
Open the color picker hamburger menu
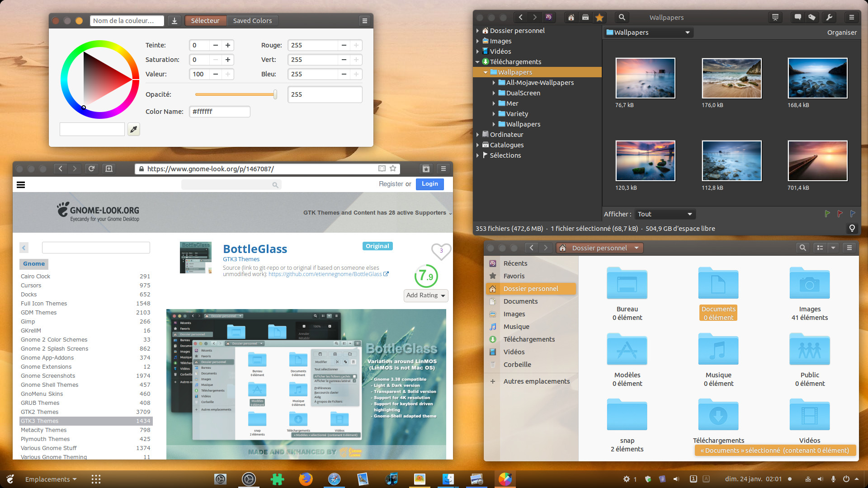point(365,21)
